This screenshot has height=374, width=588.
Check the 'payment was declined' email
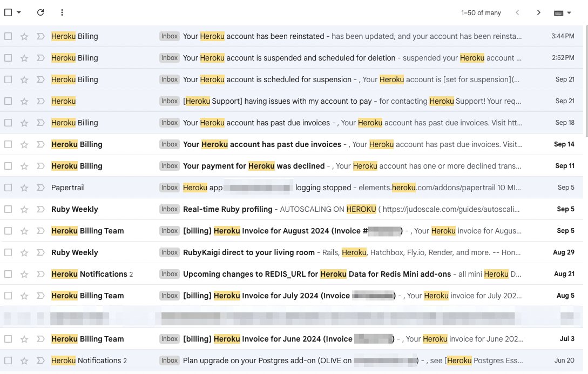8,166
